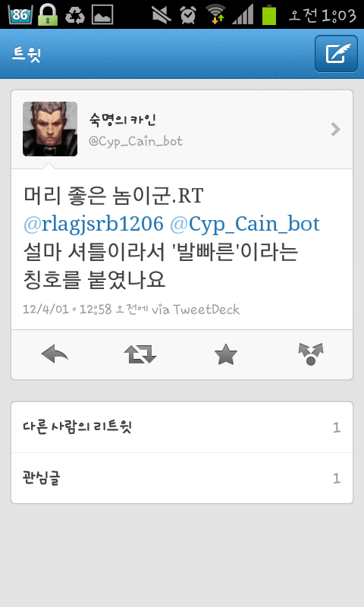Select the @Cyp_Cain_bot handle under the name
Viewport: 364px width, 607px height.
(136, 141)
